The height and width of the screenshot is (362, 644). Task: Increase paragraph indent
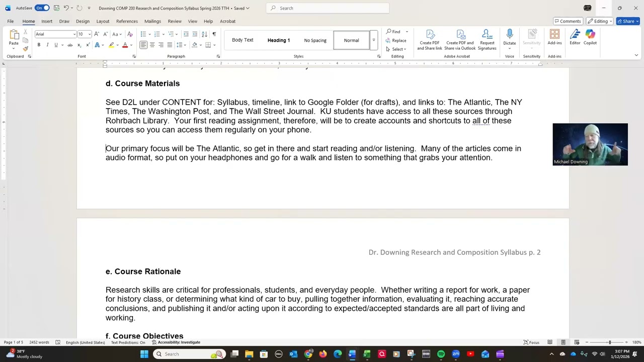click(195, 34)
